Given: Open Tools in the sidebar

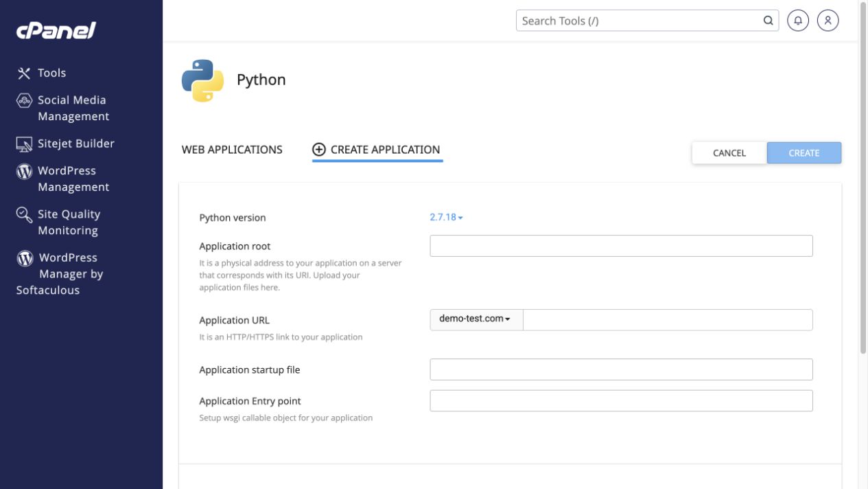Looking at the screenshot, I should click(51, 73).
